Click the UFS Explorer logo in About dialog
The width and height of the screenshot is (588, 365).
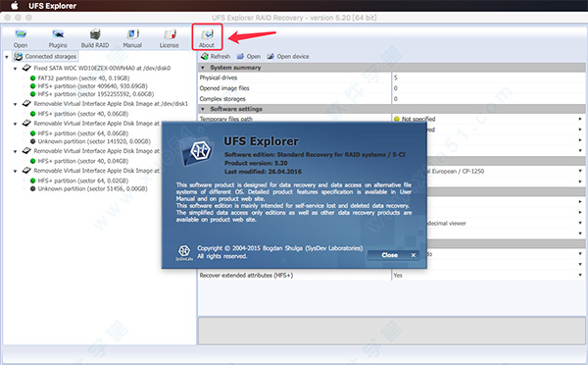click(x=197, y=151)
